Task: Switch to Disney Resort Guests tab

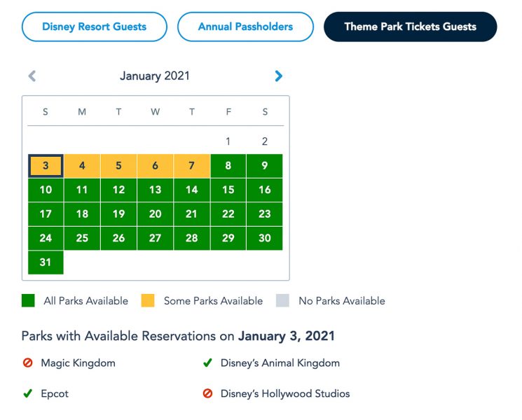Action: [94, 27]
